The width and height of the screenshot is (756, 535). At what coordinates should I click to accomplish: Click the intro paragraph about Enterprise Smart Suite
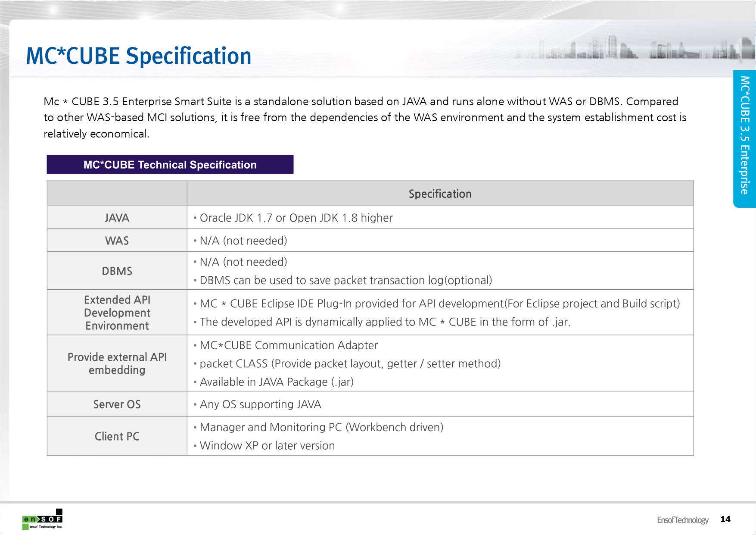coord(364,117)
